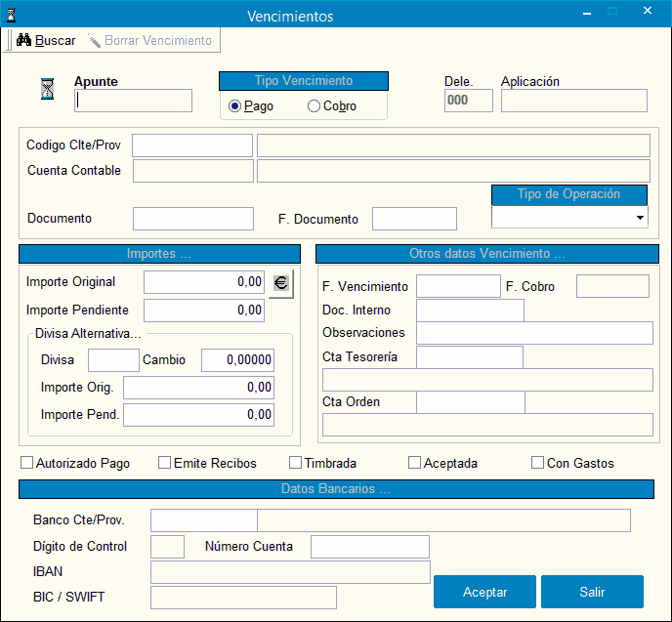Viewport: 672px width, 622px height.
Task: Click the Borrar Vencimiento toolbar button
Action: click(149, 41)
